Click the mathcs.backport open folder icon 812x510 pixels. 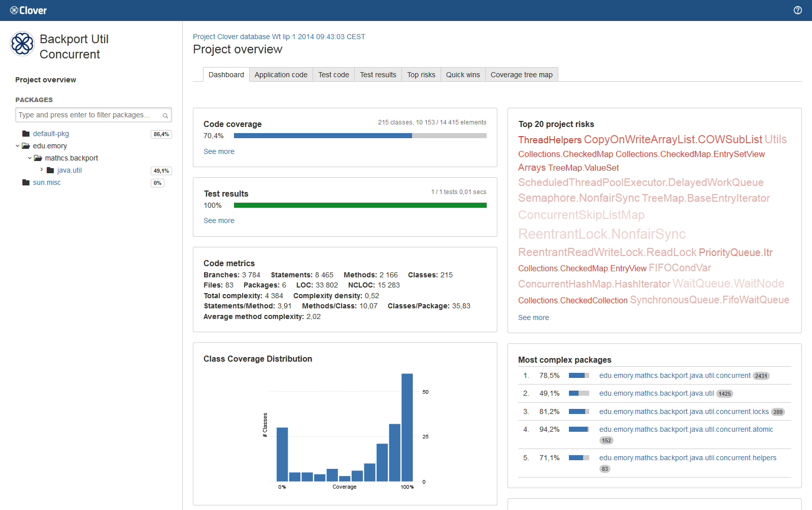point(38,158)
